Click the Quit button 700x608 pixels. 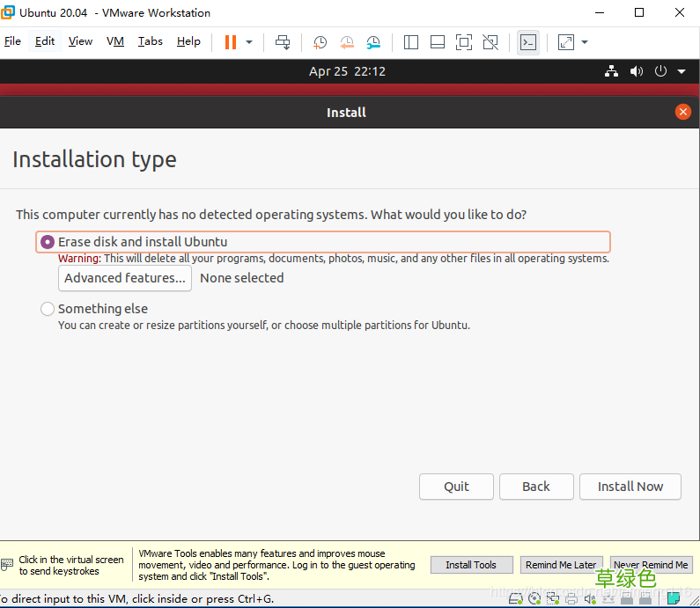point(456,487)
